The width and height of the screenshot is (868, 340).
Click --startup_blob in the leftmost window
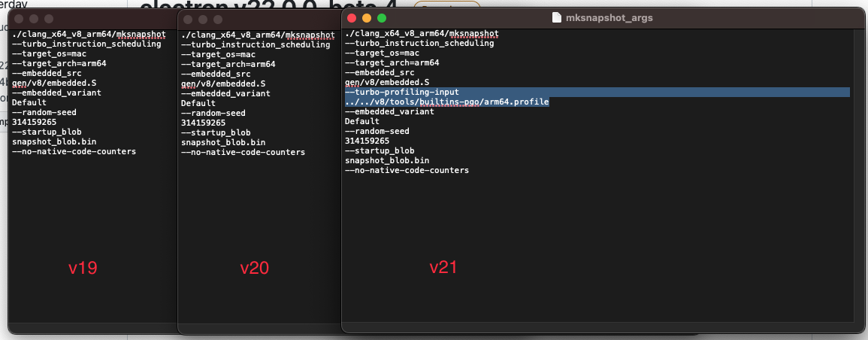(x=47, y=132)
